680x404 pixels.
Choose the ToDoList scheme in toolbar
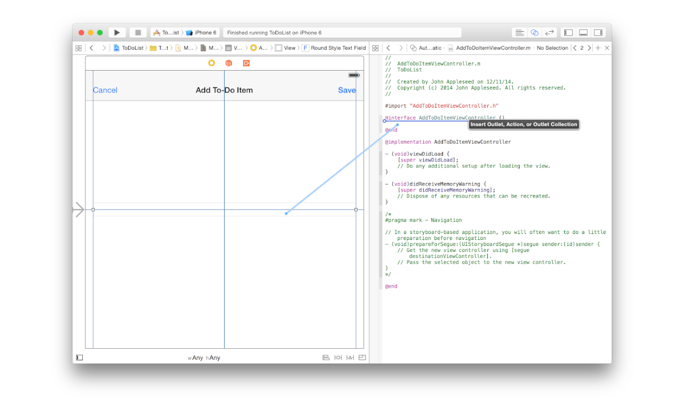click(x=167, y=33)
